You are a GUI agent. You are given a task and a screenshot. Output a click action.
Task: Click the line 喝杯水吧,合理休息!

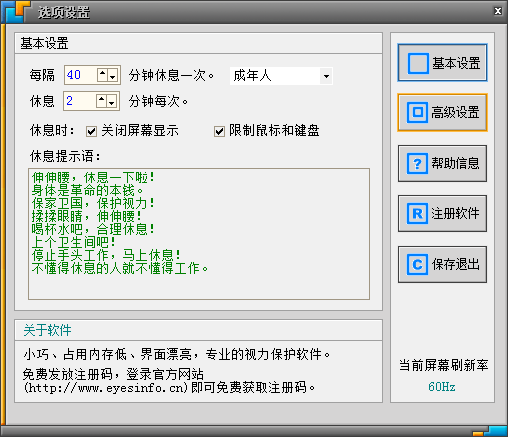coord(93,229)
